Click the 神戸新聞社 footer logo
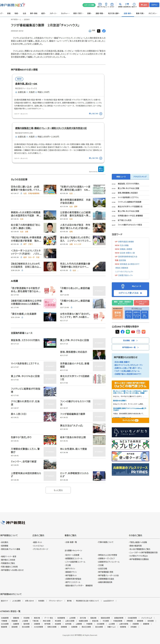 coord(13,522)
